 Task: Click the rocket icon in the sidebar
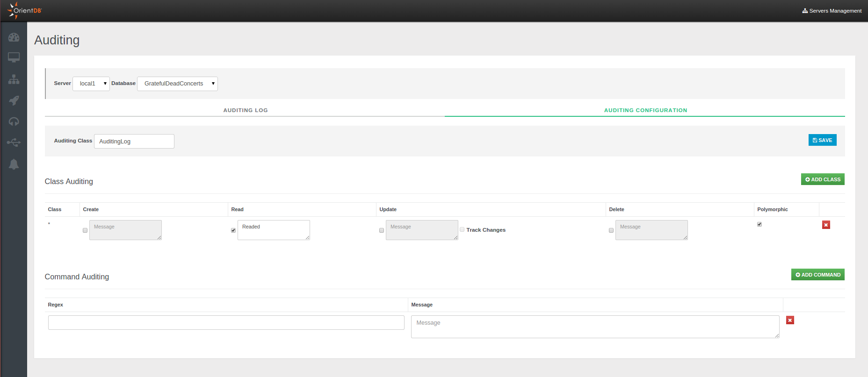point(14,100)
